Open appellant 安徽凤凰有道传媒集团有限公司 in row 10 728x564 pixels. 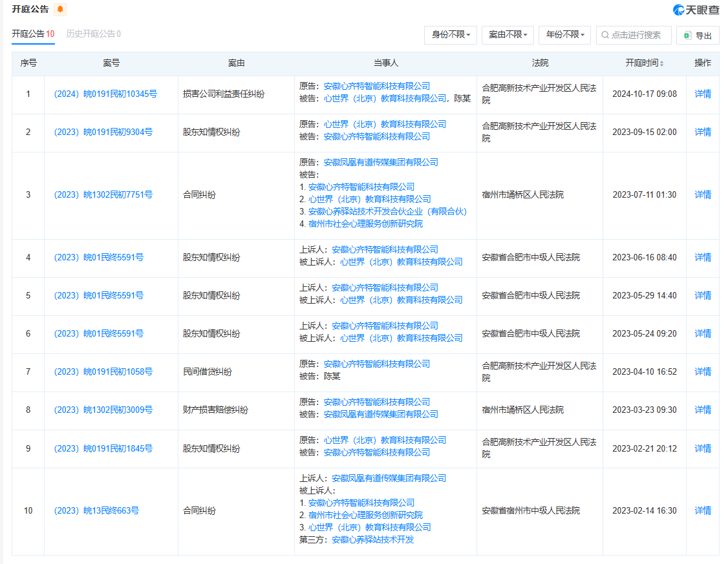[389, 478]
